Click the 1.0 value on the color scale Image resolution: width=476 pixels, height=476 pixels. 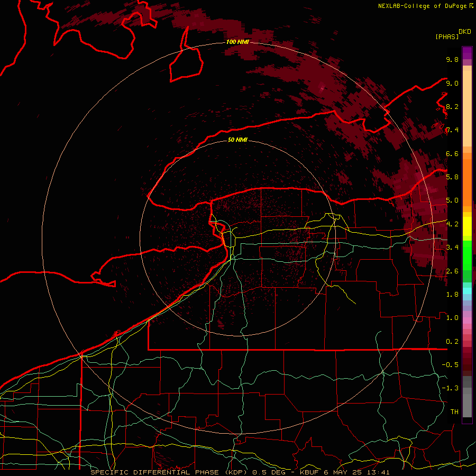coord(452,318)
